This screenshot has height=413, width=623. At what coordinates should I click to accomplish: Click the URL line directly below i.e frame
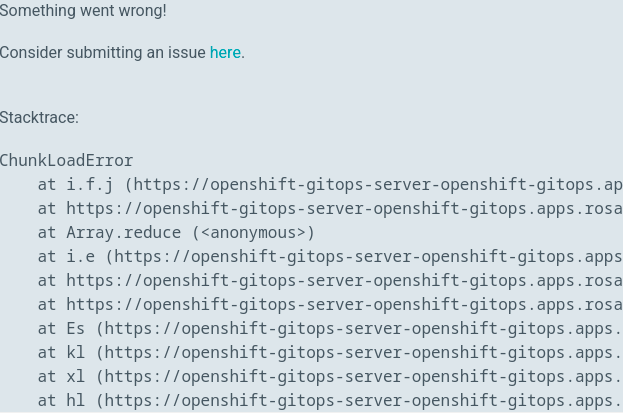click(x=344, y=280)
